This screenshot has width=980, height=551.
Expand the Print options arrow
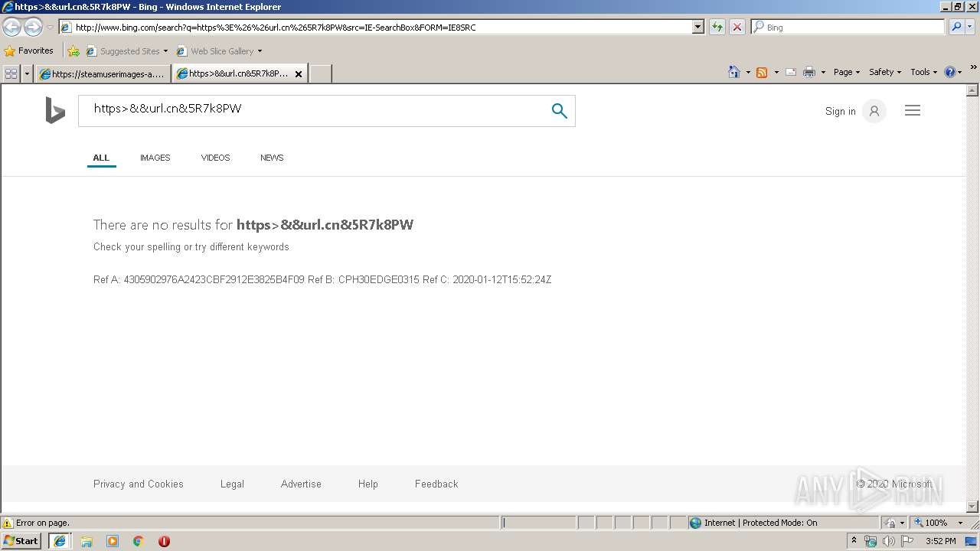[823, 72]
